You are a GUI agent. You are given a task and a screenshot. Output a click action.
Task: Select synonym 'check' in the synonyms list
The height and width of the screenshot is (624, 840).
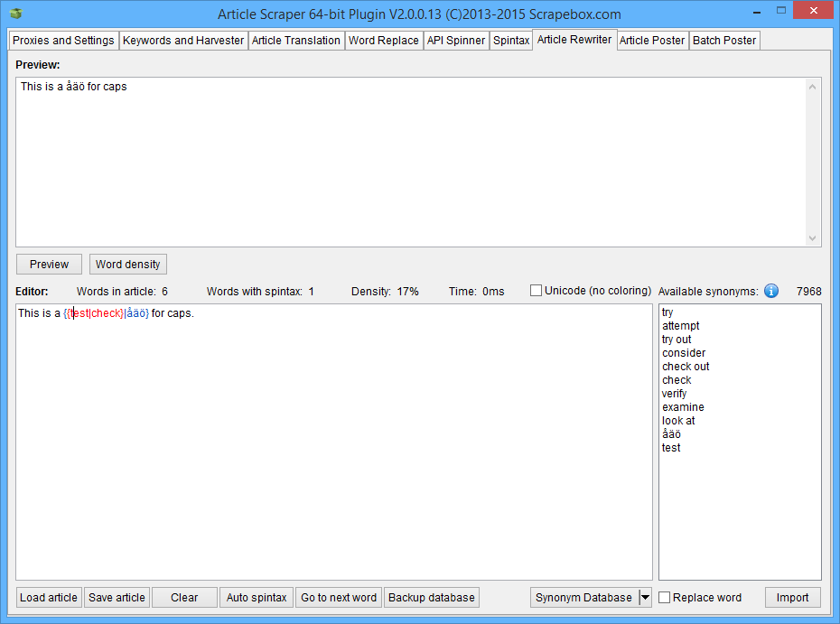[677, 380]
